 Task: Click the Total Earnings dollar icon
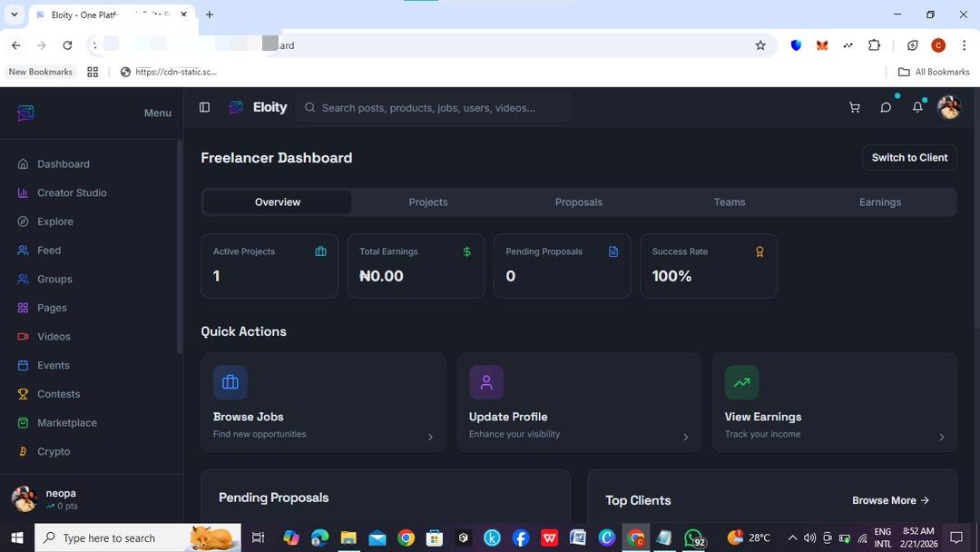(467, 251)
